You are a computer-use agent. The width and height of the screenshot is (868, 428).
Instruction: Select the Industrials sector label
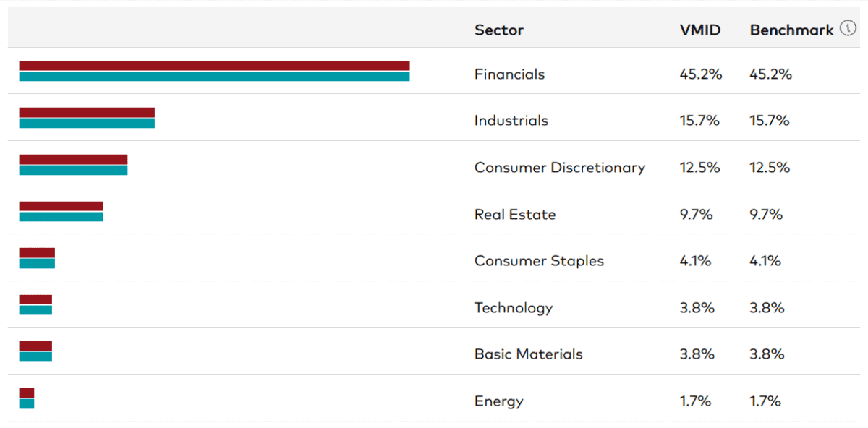(511, 121)
